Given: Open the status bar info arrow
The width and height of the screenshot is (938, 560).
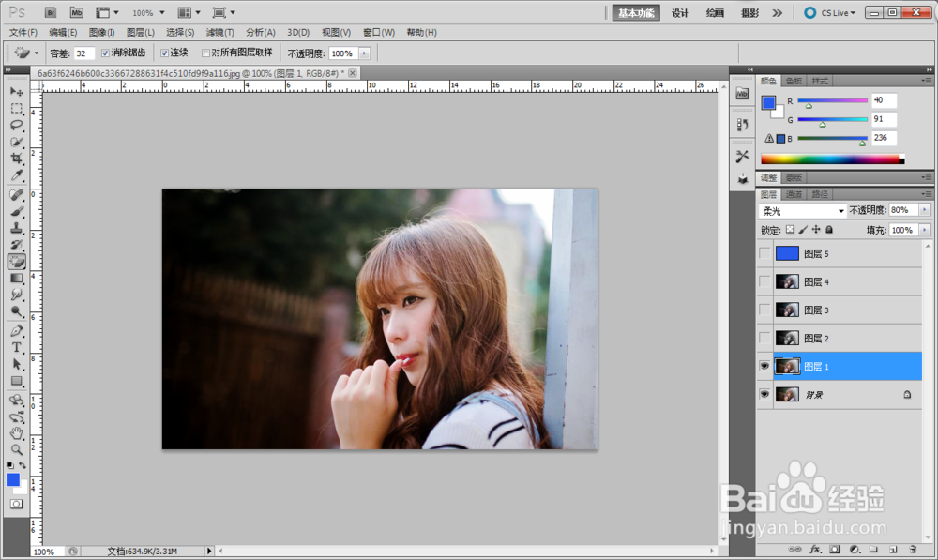Looking at the screenshot, I should coord(209,551).
